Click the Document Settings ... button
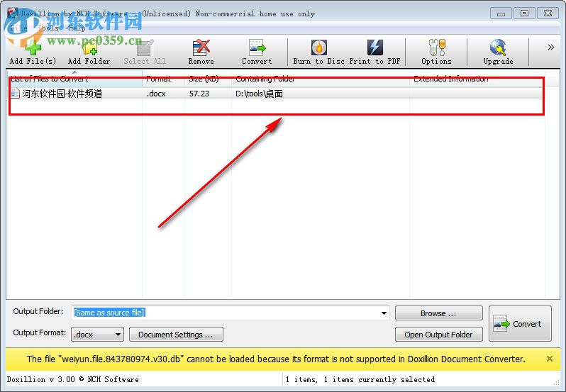The width and height of the screenshot is (566, 392). pos(176,335)
